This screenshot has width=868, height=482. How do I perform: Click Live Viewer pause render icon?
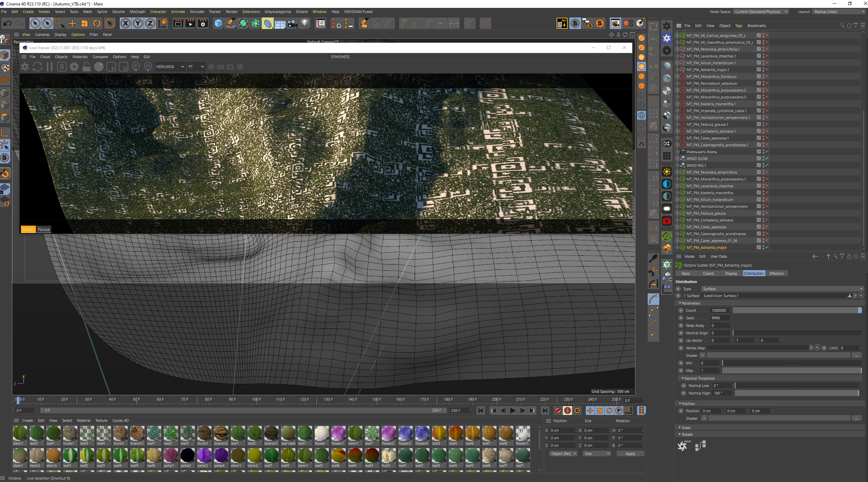(50, 67)
